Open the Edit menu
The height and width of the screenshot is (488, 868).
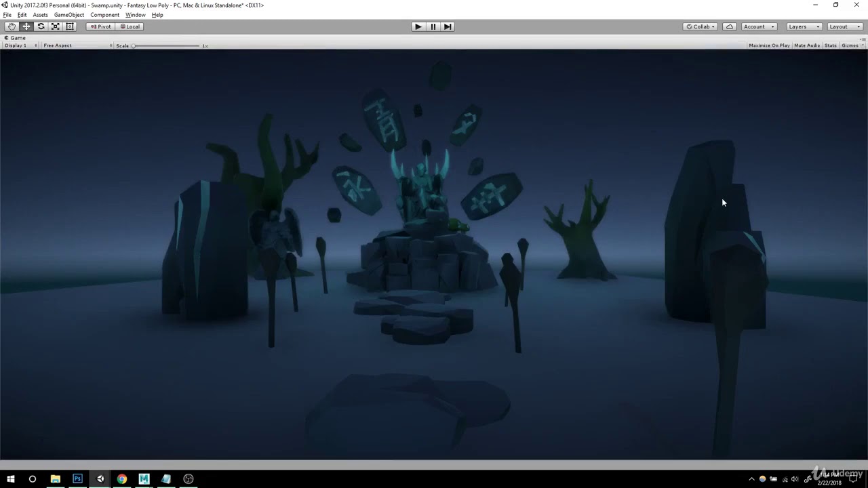point(22,15)
